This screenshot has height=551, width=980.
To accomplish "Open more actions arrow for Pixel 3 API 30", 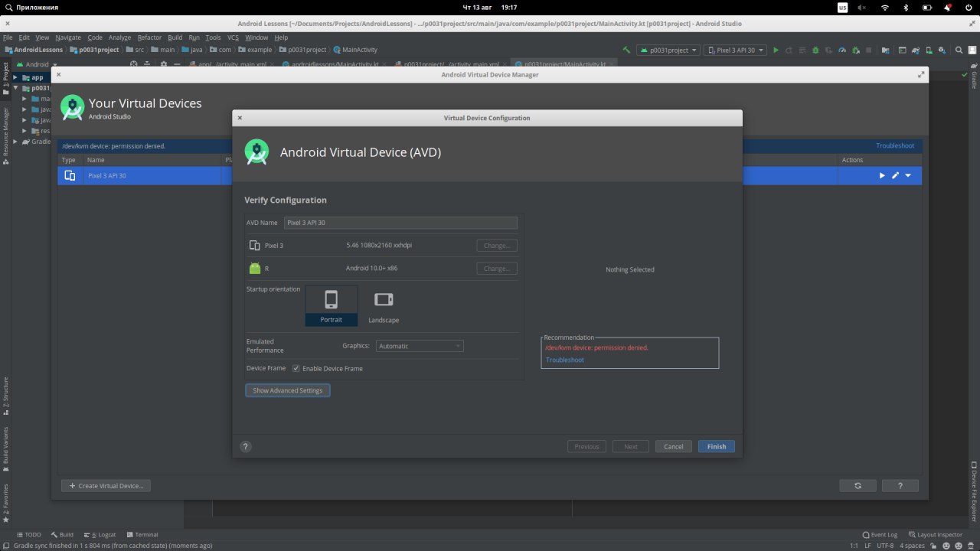I will click(908, 175).
